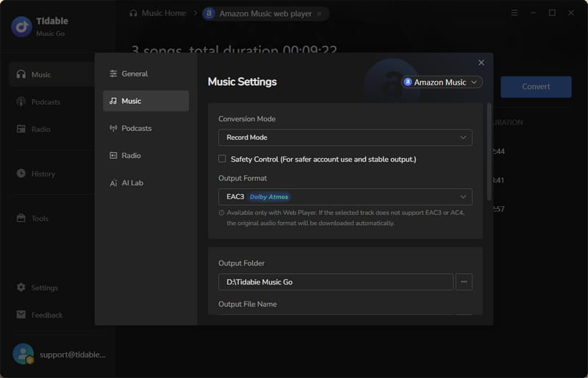
Task: Select the Music settings tab
Action: point(146,101)
